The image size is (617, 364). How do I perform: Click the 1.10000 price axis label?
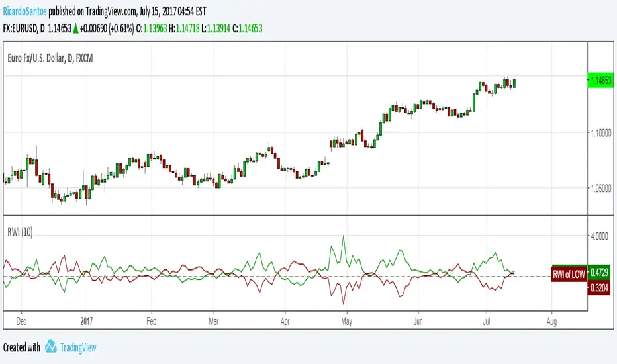point(602,132)
